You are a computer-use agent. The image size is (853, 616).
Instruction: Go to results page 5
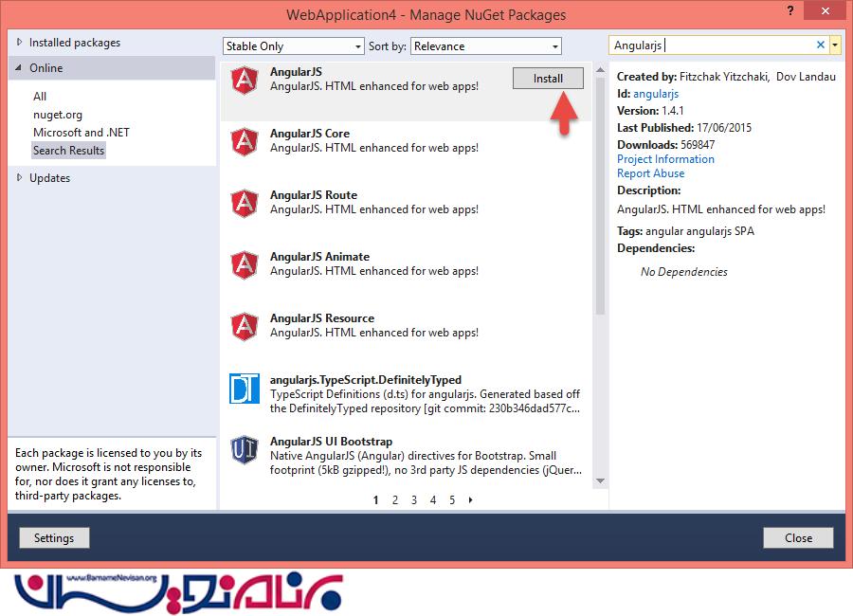coord(452,499)
